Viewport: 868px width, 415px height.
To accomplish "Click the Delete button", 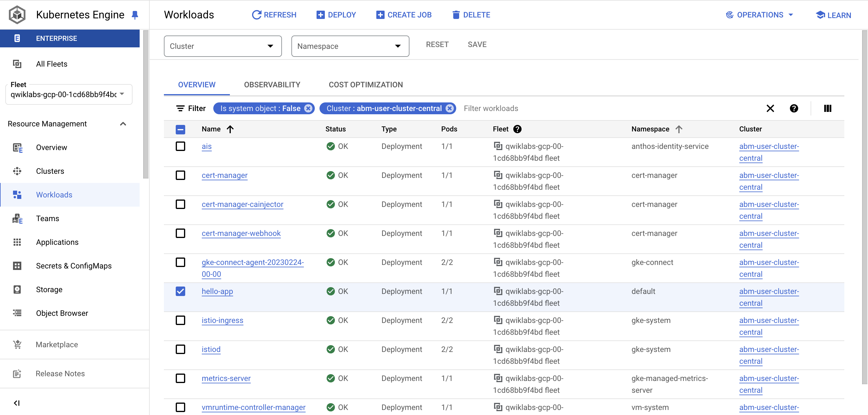I will pos(471,15).
